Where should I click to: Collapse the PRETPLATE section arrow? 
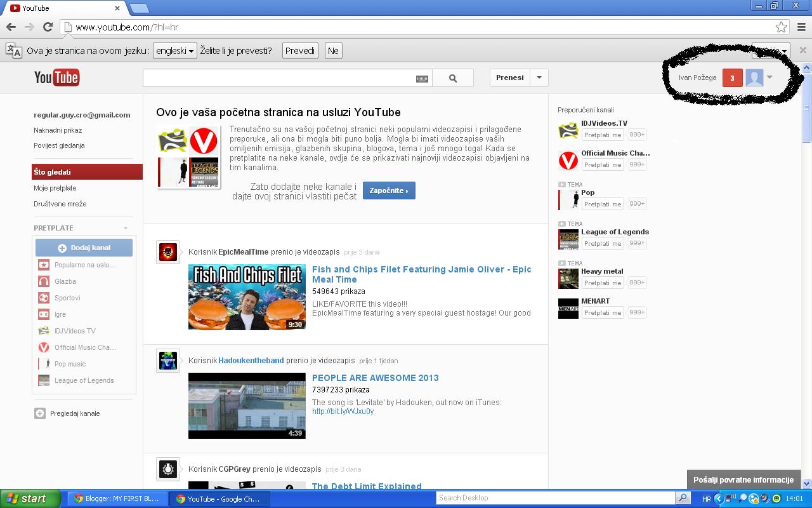(126, 228)
